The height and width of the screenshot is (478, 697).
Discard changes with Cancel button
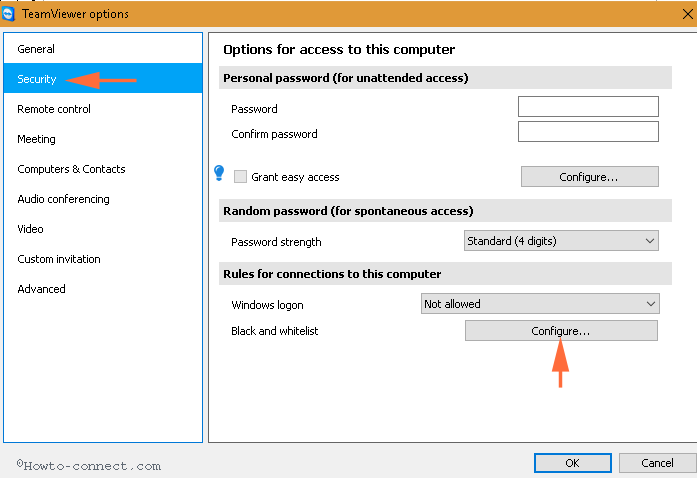click(657, 463)
